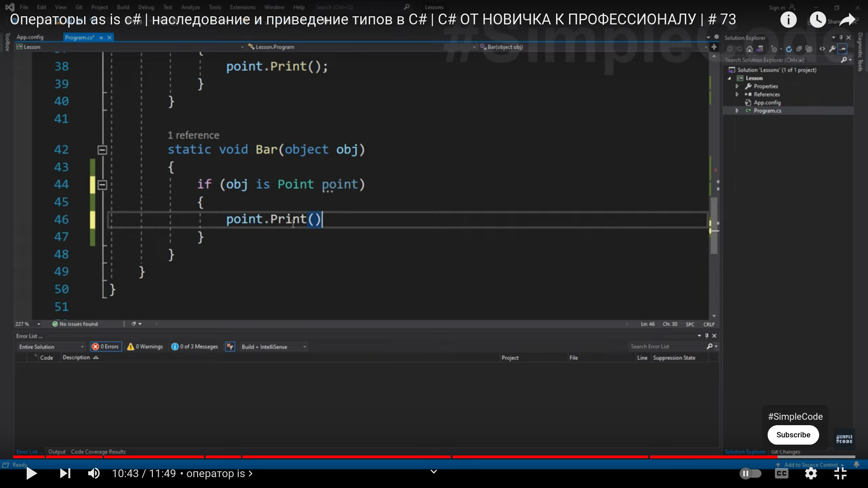Exit fullscreen mode
The image size is (868, 488).
tap(840, 473)
